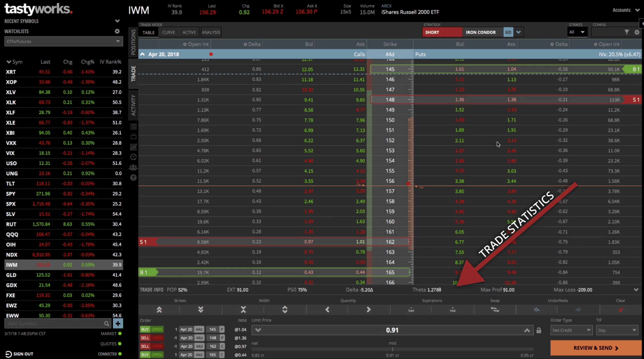Widen the spread with the expand arrows icon

pyautogui.click(x=285, y=309)
